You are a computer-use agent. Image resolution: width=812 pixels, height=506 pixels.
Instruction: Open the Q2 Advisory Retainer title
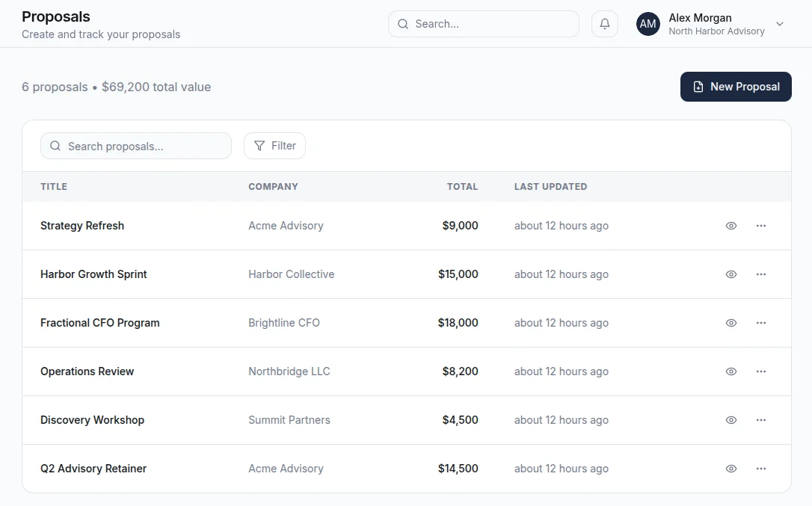(93, 469)
